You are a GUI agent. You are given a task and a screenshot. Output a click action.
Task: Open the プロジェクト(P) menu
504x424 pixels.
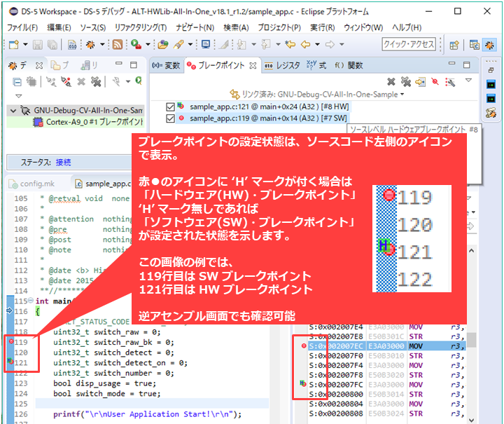[279, 27]
